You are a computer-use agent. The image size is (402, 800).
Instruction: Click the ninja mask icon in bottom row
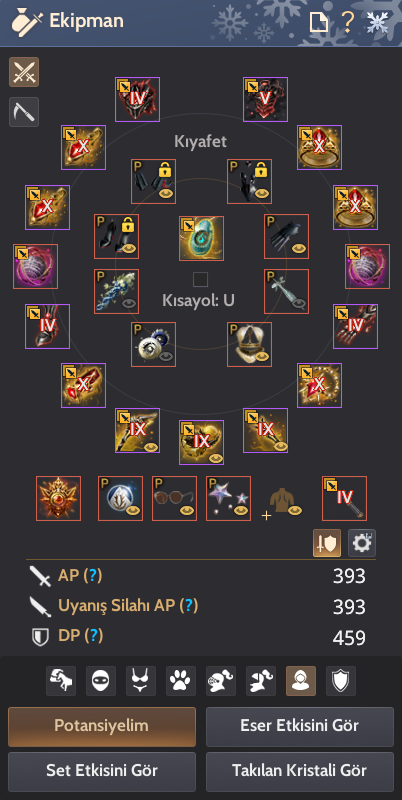101,681
